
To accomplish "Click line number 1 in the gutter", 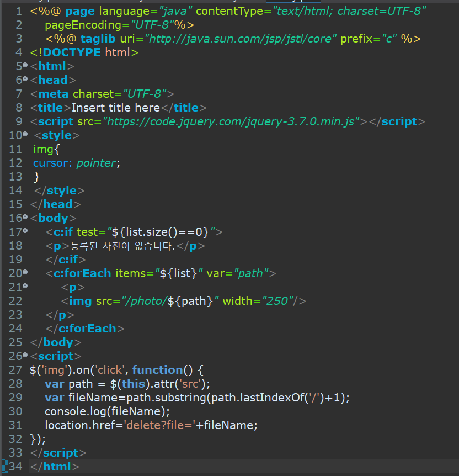I will 19,11.
